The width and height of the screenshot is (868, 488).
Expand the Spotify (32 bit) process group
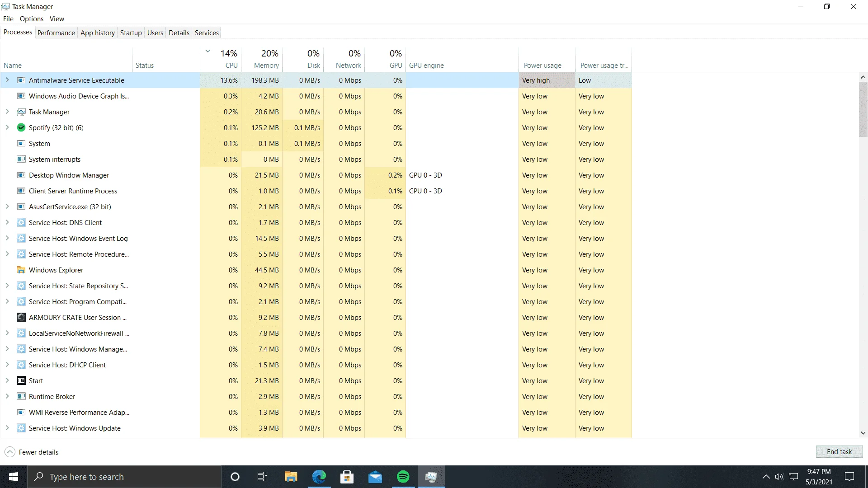(7, 128)
